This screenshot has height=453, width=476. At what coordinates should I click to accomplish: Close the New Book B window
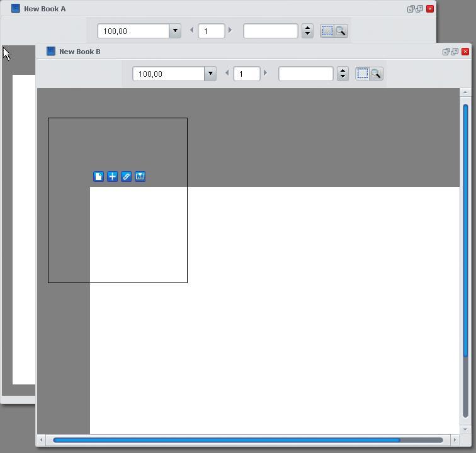tap(465, 52)
